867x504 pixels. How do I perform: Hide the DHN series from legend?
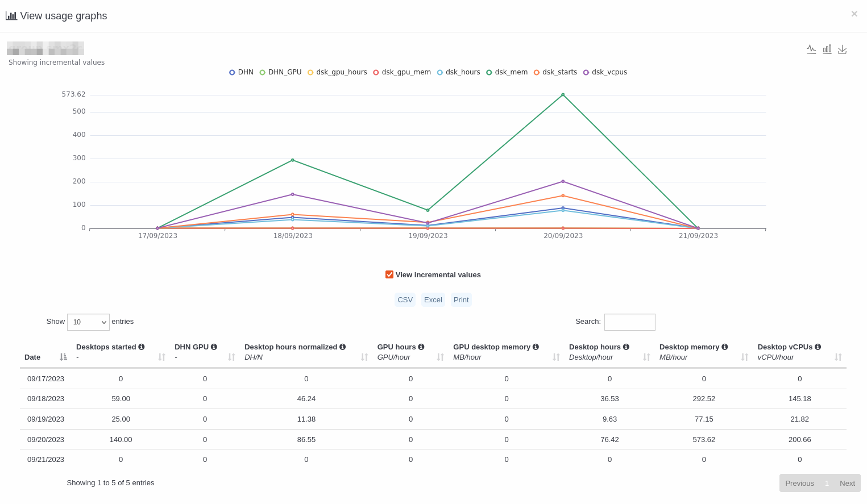point(241,72)
